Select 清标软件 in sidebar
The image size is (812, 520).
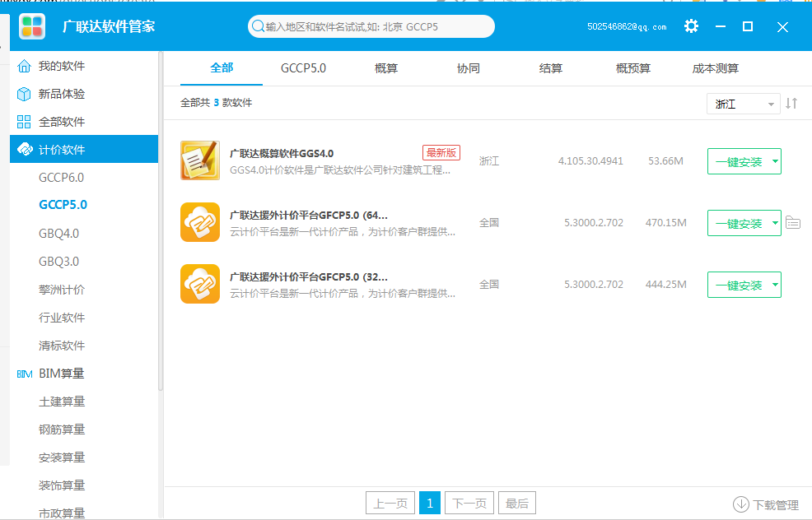(x=62, y=346)
